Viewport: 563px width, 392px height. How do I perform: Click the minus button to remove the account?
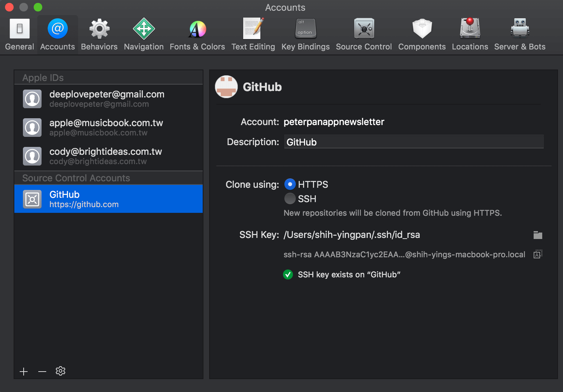click(x=42, y=372)
